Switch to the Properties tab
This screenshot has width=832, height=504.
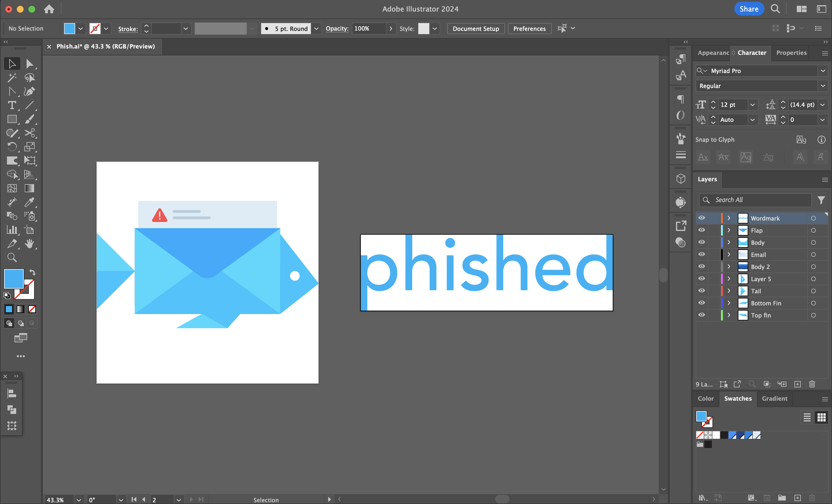click(x=792, y=53)
